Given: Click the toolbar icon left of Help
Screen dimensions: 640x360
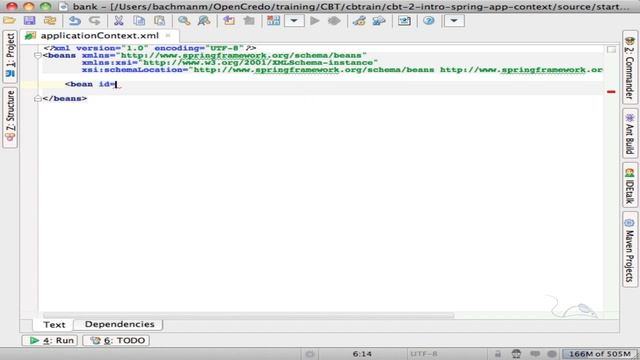Looking at the screenshot, I should (404, 20).
